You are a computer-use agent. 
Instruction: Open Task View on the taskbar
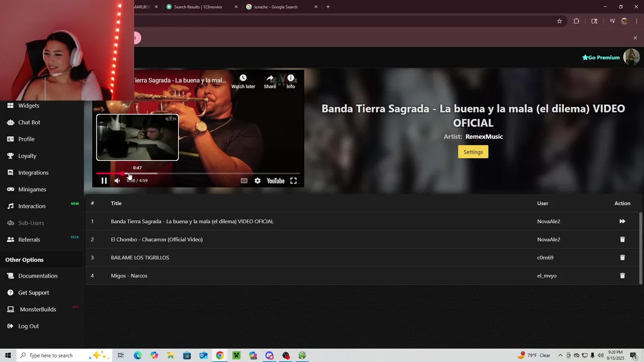(x=121, y=355)
